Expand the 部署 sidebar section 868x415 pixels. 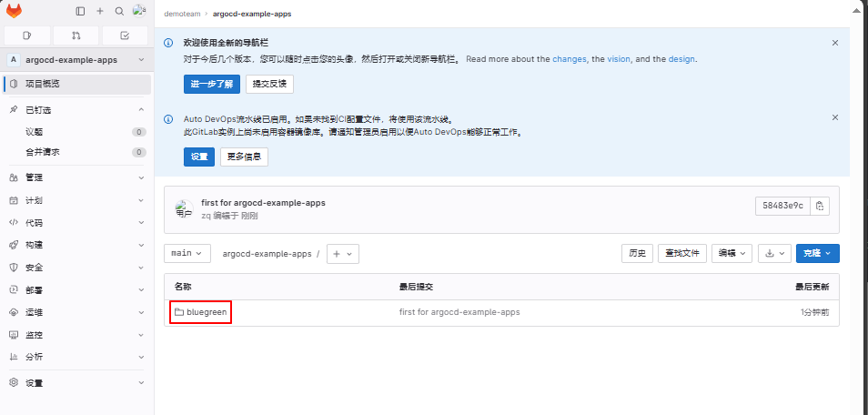point(77,289)
